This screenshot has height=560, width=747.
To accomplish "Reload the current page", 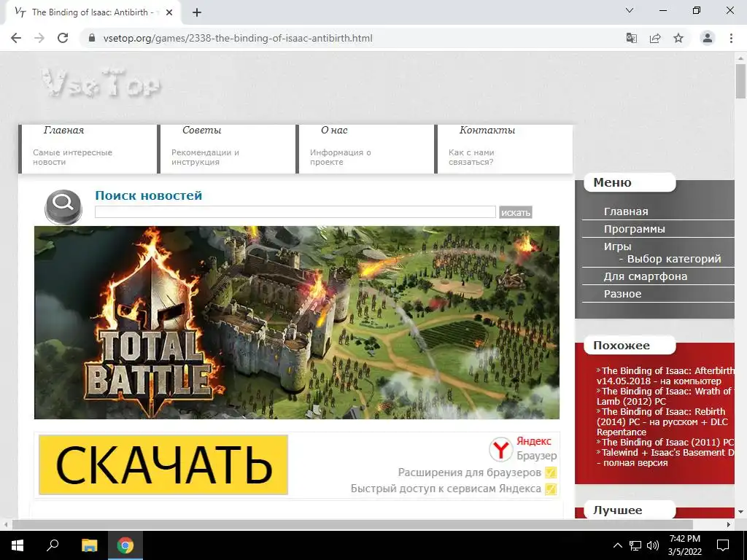I will (x=63, y=38).
